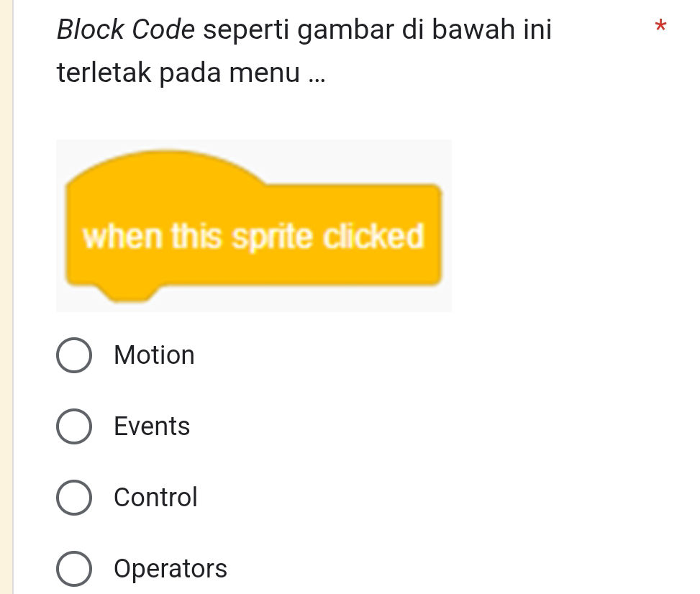Select the Events radio button
Screen dimensions: 700x594
click(74, 426)
